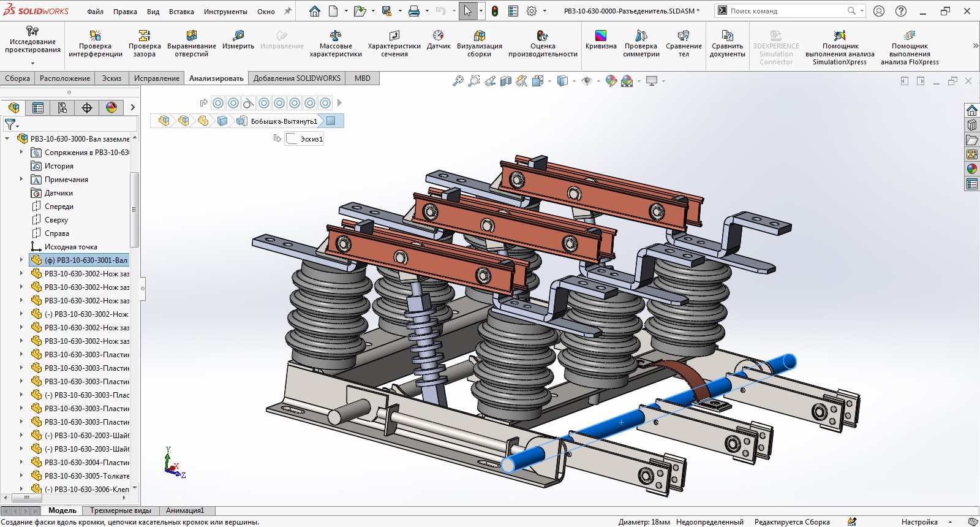Expand Сопряжения в РВЗ-10-63 mates folder
The height and width of the screenshot is (527, 980).
[21, 153]
